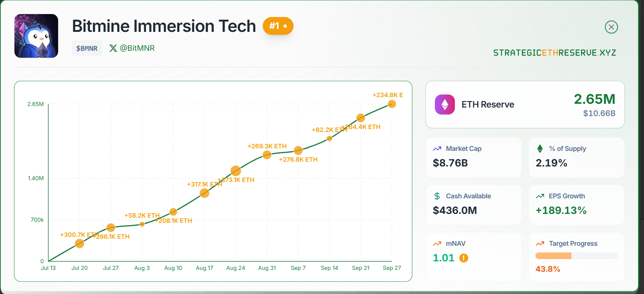Image resolution: width=644 pixels, height=294 pixels.
Task: Open the @BitMNR X profile link
Action: (137, 48)
